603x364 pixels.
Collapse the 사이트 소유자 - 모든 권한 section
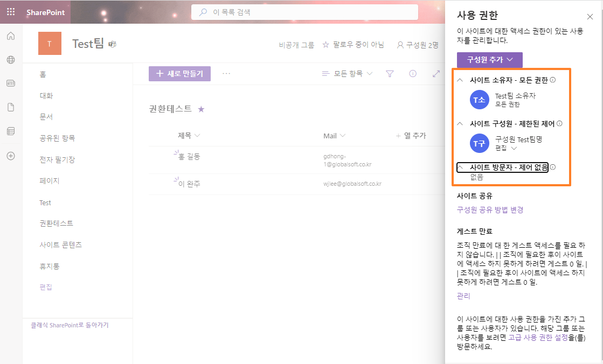point(460,80)
